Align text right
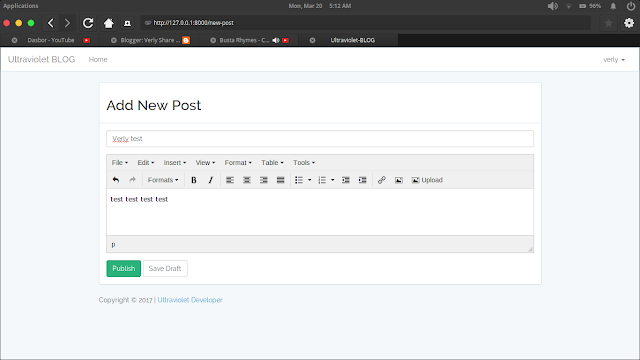640x360 pixels. click(264, 180)
